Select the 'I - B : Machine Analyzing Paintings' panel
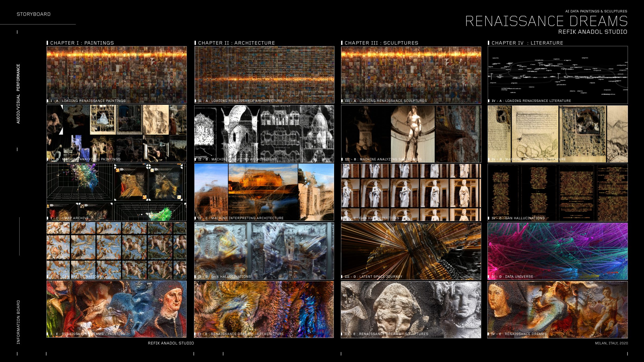The height and width of the screenshot is (362, 644). 117,134
